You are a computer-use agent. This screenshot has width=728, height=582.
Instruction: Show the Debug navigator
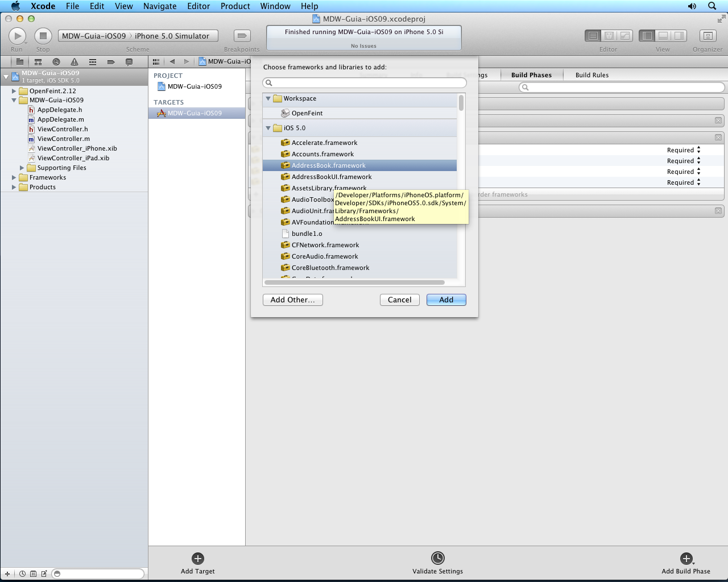[x=93, y=62]
